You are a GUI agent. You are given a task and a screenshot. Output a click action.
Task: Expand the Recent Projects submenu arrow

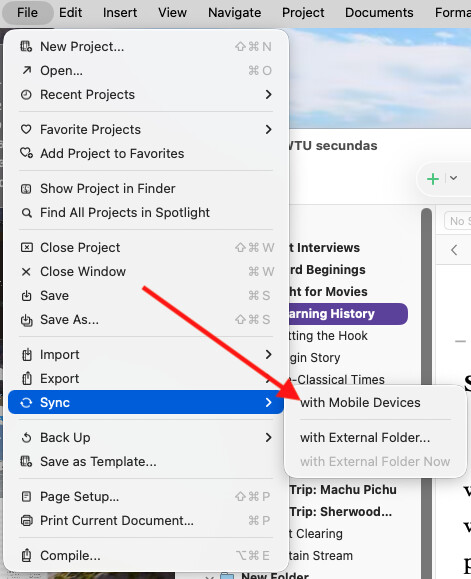[x=268, y=95]
